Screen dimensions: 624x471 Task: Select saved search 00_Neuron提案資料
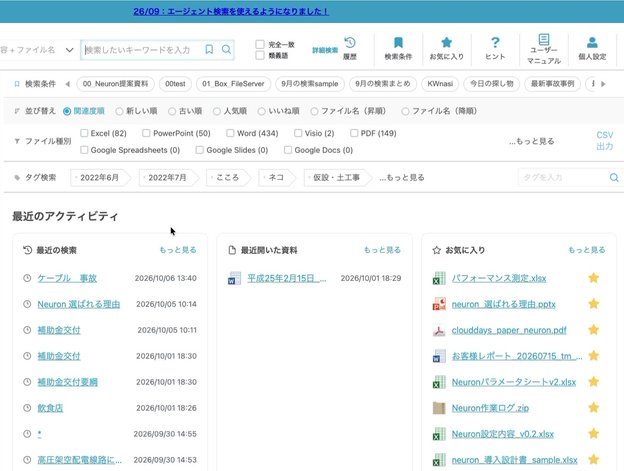(115, 84)
